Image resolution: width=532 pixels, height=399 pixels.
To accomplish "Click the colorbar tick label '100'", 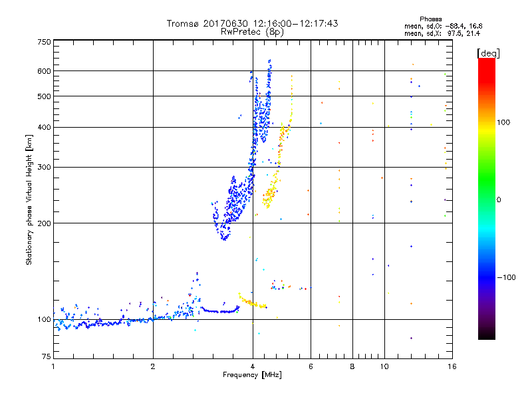I will tap(503, 122).
